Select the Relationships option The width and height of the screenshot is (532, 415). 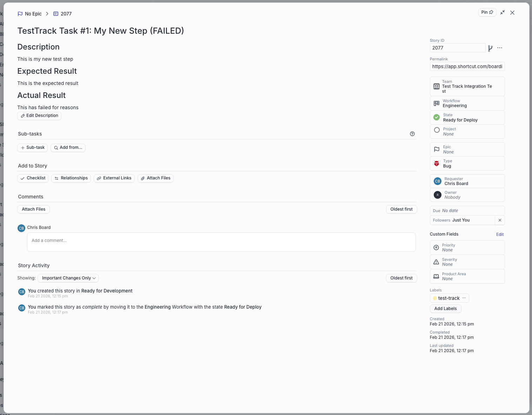click(71, 178)
